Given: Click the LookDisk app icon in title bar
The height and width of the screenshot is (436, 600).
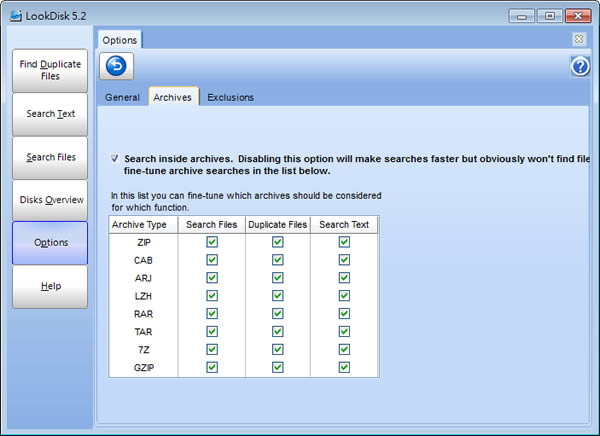Looking at the screenshot, I should click(16, 16).
